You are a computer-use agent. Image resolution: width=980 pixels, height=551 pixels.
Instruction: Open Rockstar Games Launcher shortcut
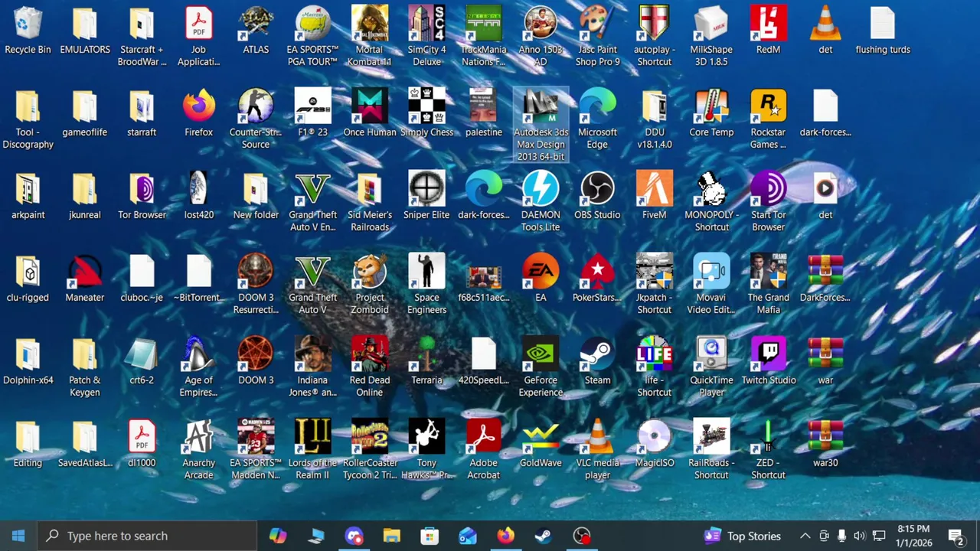768,118
